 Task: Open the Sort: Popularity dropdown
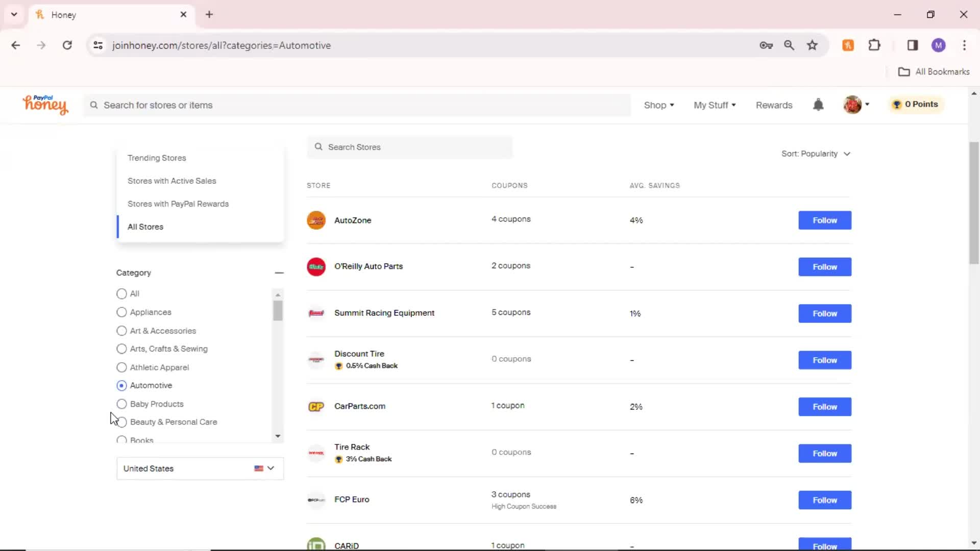point(816,154)
